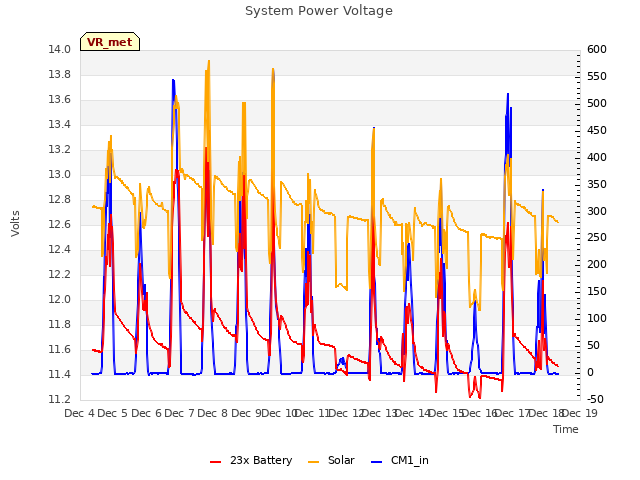Click the 11.6 left axis value
The width and height of the screenshot is (640, 480).
tap(59, 349)
